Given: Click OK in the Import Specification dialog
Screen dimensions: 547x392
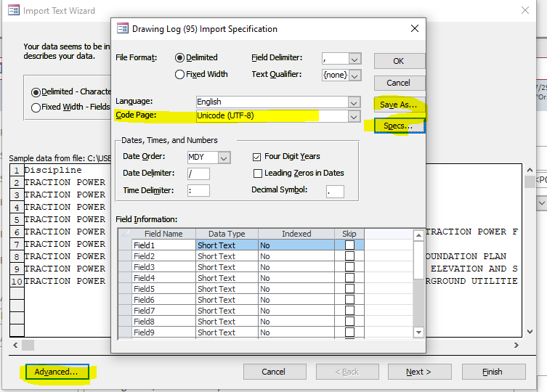Looking at the screenshot, I should [x=400, y=61].
